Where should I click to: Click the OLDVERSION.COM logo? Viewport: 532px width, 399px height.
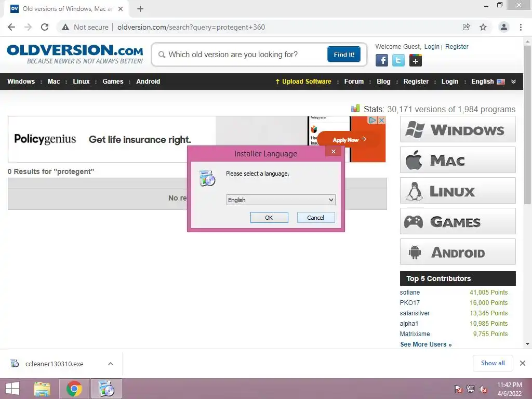75,54
